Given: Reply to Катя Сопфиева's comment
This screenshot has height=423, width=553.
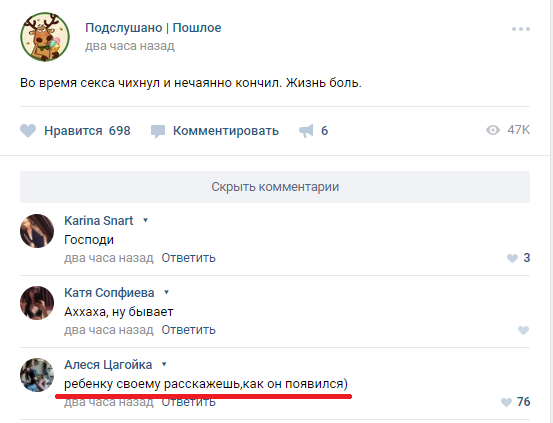Looking at the screenshot, I should (x=188, y=330).
